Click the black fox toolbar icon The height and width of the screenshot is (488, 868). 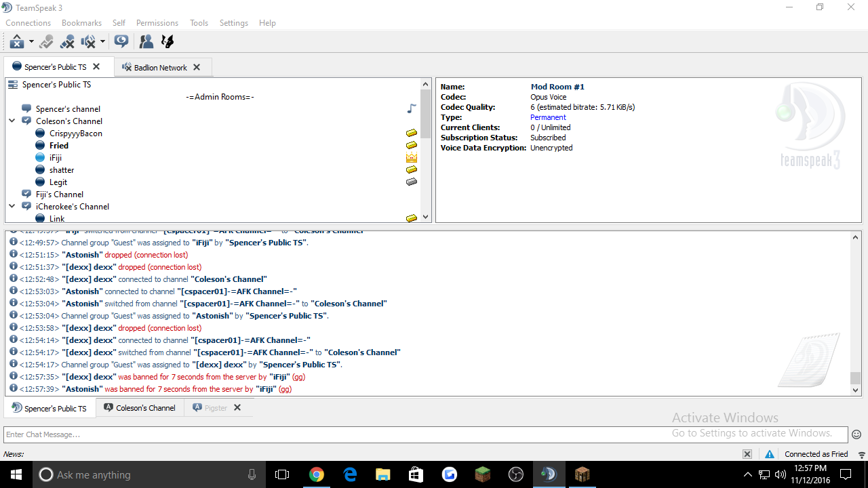(x=167, y=42)
